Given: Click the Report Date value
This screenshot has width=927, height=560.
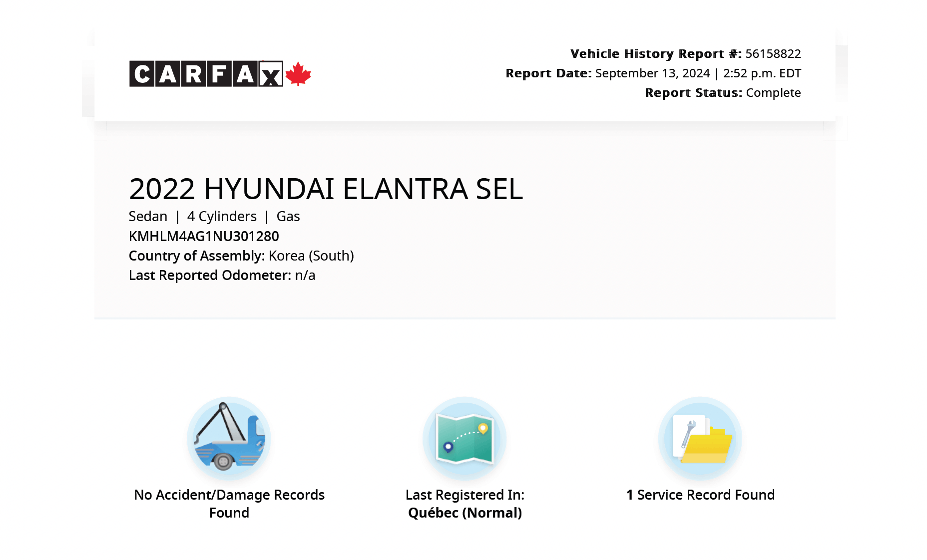Looking at the screenshot, I should pos(698,73).
